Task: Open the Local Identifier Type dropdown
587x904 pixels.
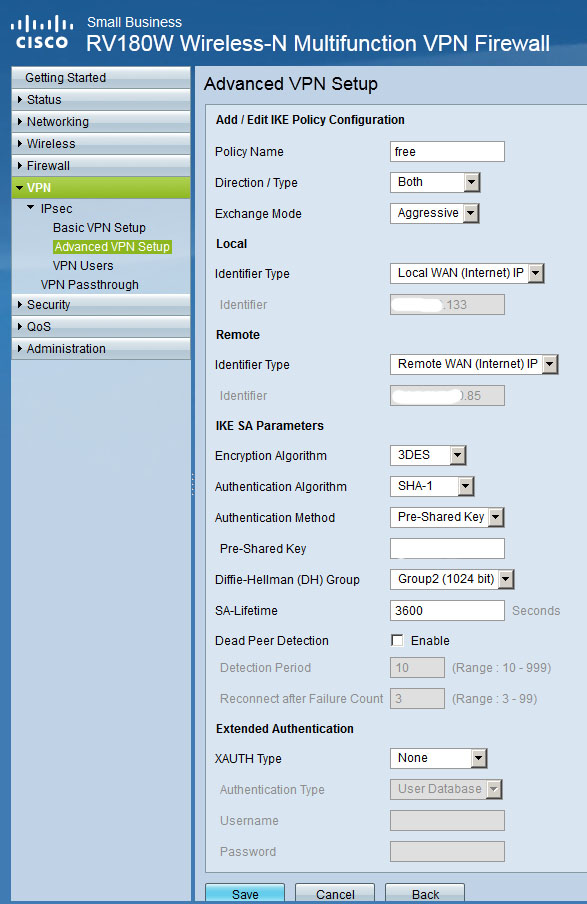Action: (x=467, y=273)
